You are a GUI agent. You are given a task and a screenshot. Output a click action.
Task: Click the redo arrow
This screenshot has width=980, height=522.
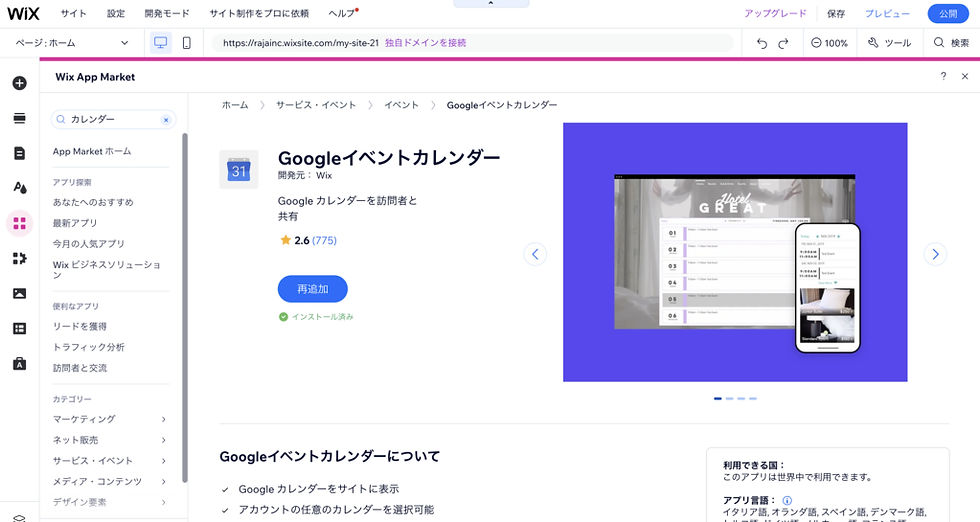(x=783, y=43)
